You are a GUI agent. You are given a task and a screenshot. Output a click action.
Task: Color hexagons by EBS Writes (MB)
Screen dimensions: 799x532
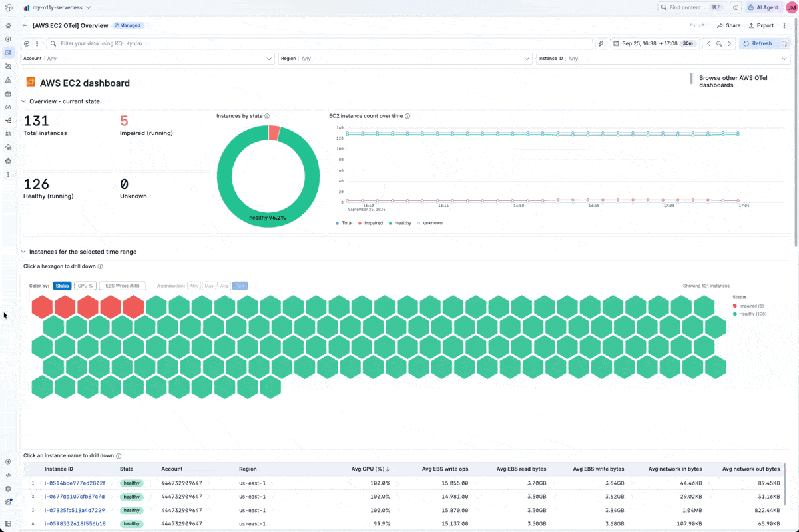(x=123, y=286)
